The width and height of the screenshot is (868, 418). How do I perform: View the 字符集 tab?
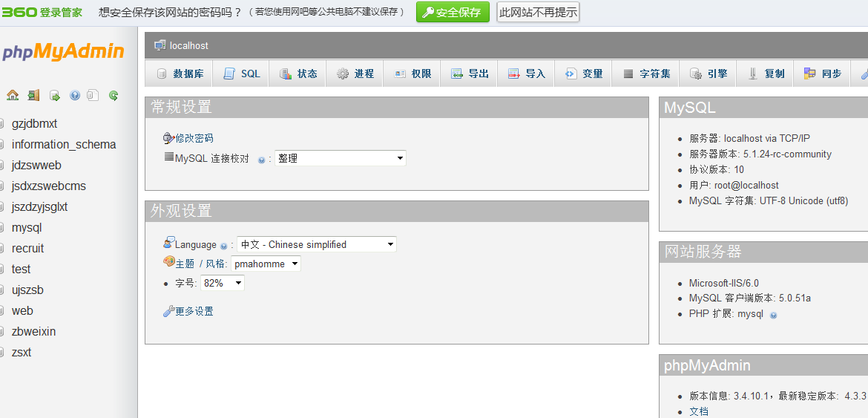[645, 74]
